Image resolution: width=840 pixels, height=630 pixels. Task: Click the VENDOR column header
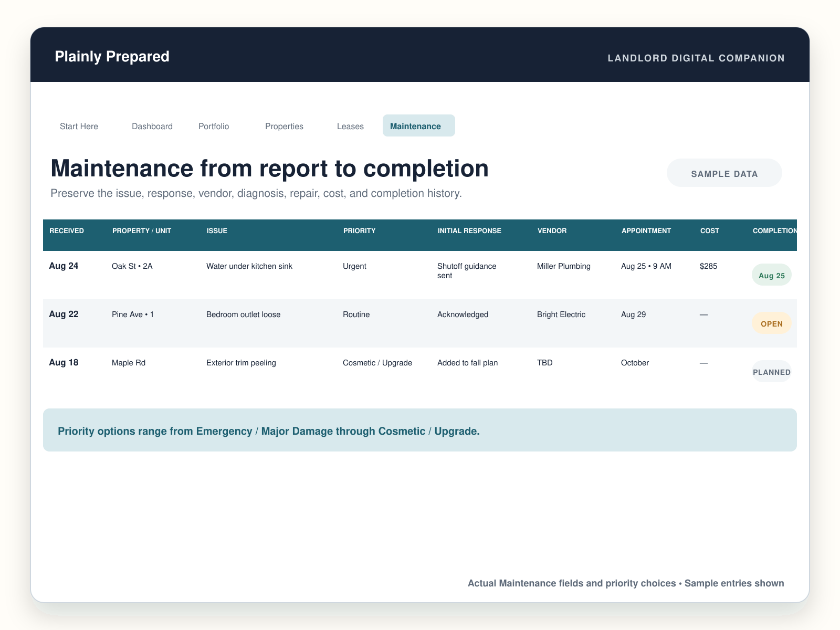point(552,231)
